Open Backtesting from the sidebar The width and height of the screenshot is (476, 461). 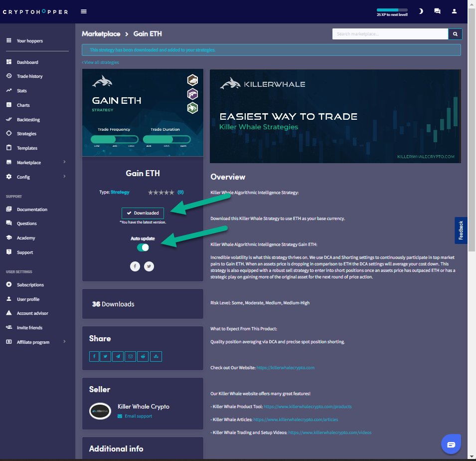[28, 120]
